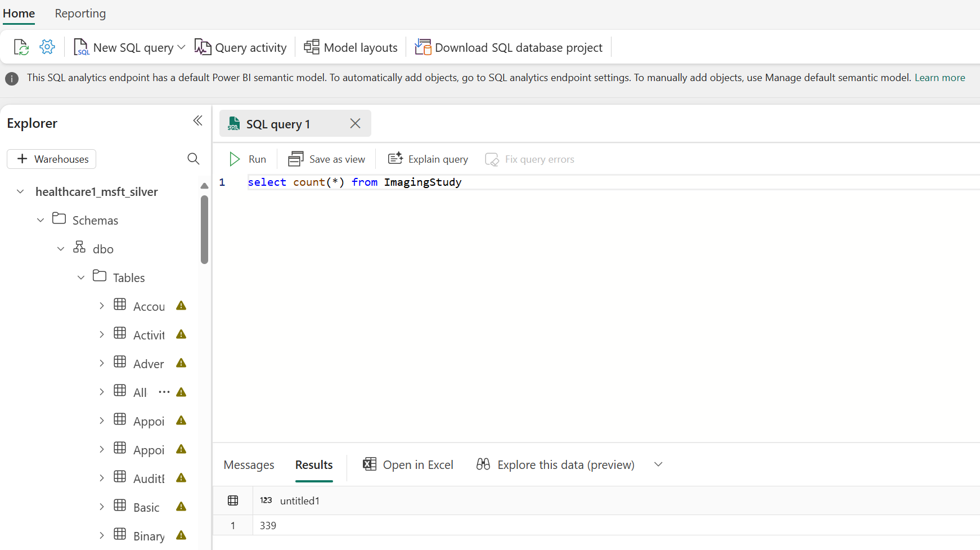Click the Save as view icon

pyautogui.click(x=296, y=159)
